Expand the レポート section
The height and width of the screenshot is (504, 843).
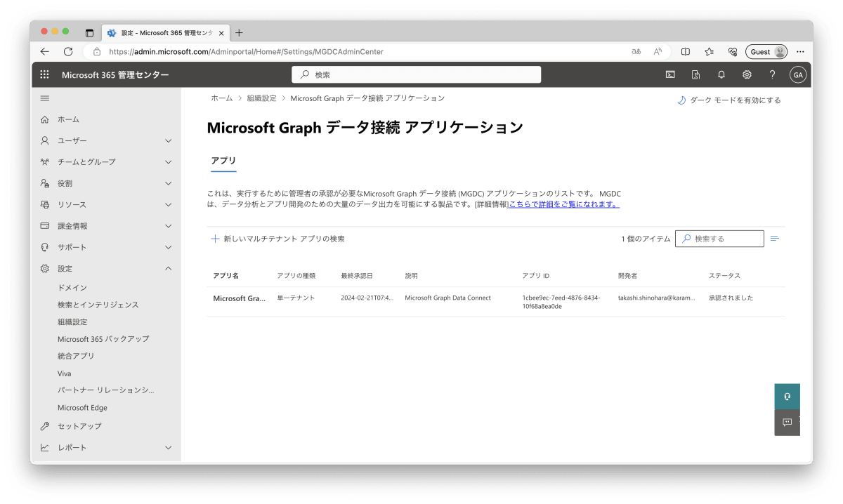point(168,448)
